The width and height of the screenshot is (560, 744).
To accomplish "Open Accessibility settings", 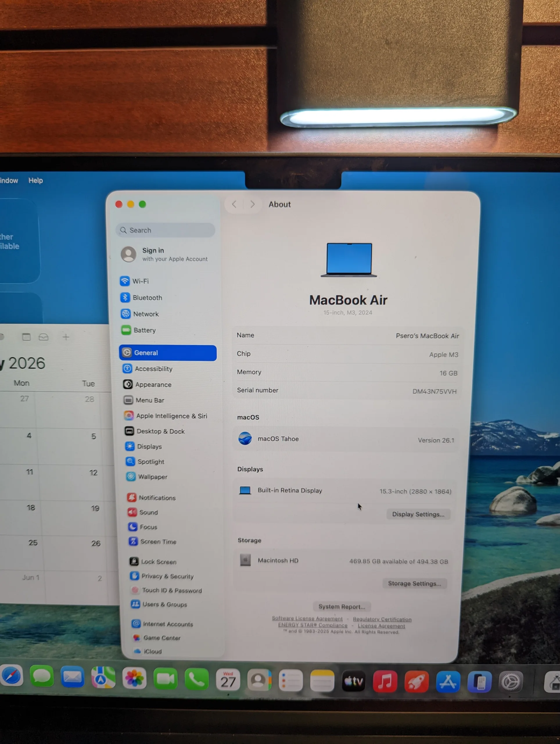I will [148, 369].
